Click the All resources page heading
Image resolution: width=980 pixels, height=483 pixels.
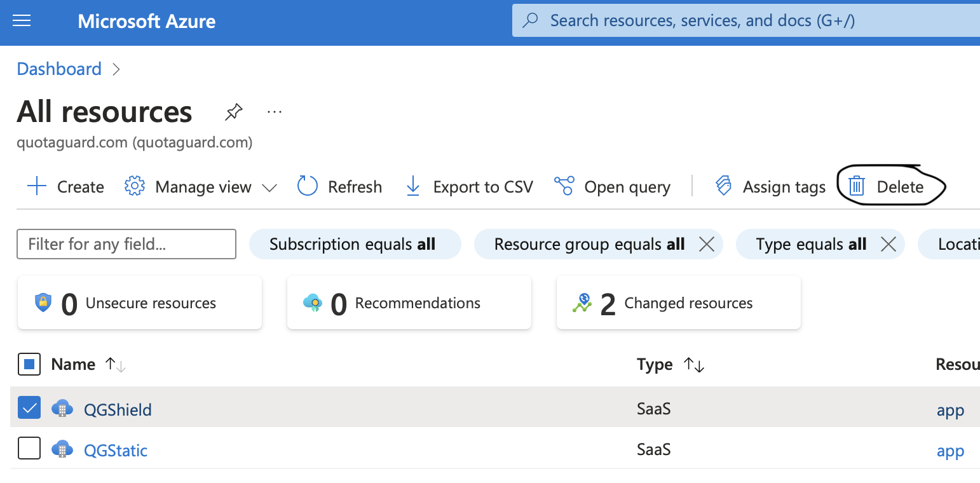point(104,112)
